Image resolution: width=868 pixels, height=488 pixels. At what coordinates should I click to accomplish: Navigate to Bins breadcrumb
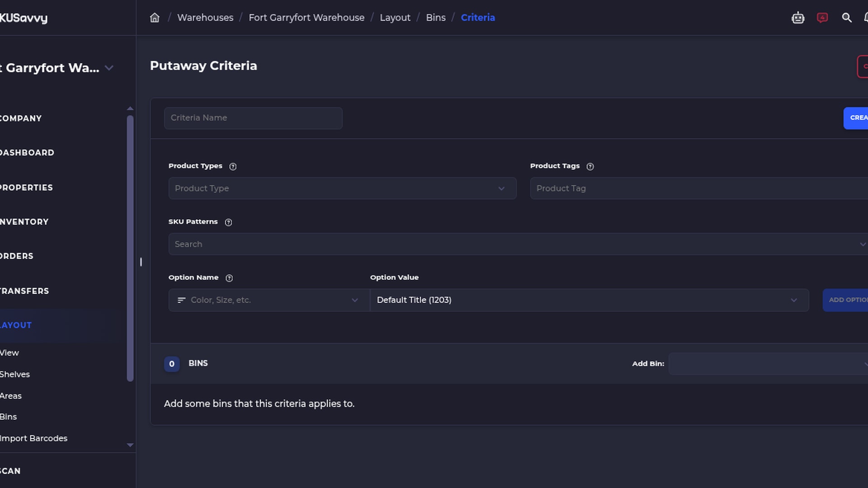pos(436,18)
